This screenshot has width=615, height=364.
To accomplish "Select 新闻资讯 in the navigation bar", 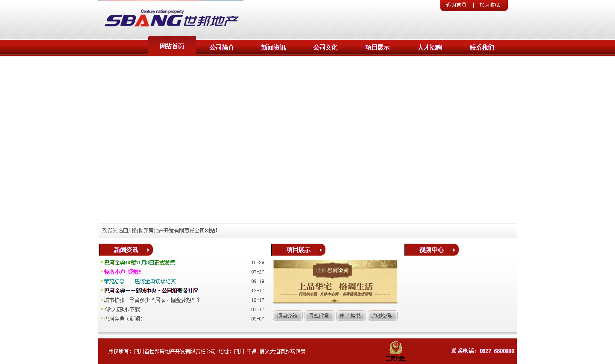I will (x=273, y=47).
